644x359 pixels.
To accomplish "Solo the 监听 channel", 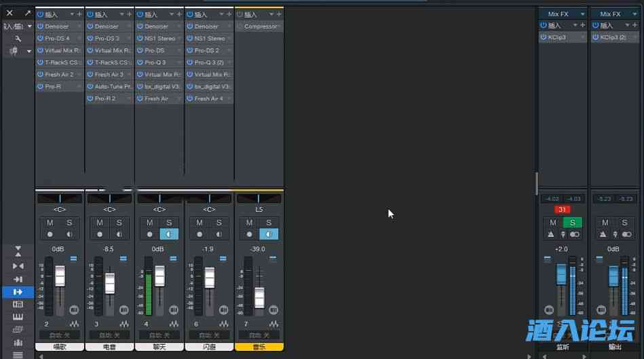I will click(x=572, y=223).
